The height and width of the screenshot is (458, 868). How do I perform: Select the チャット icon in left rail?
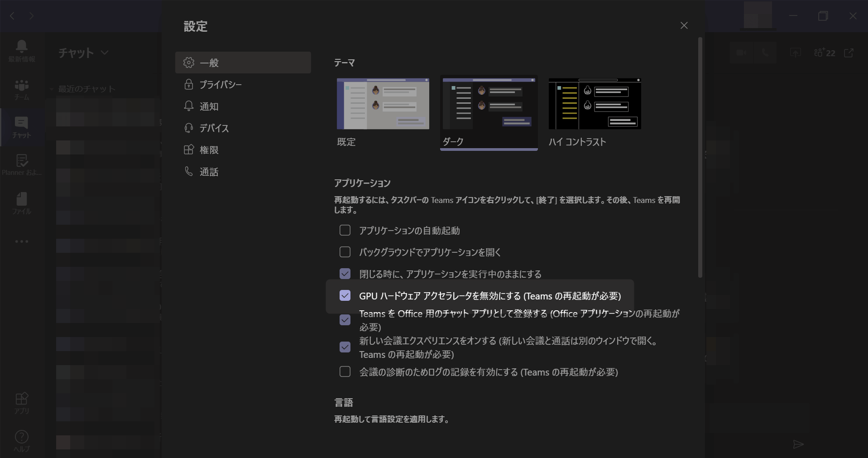[21, 127]
